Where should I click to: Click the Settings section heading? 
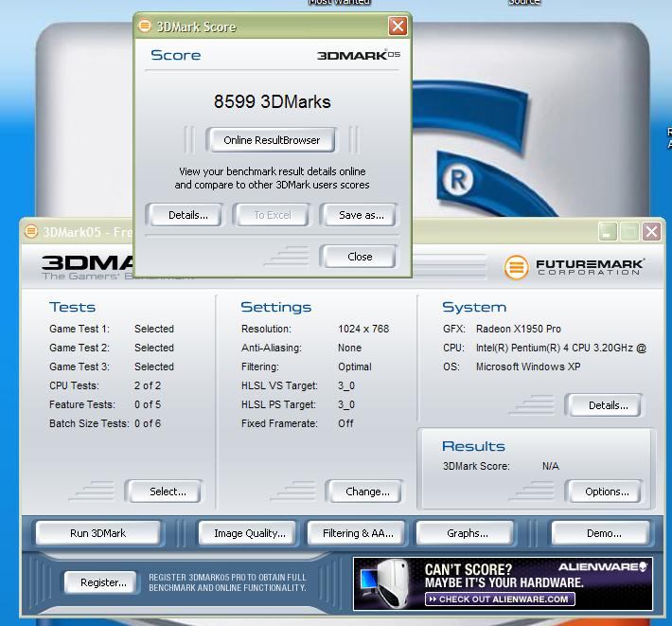(x=276, y=307)
